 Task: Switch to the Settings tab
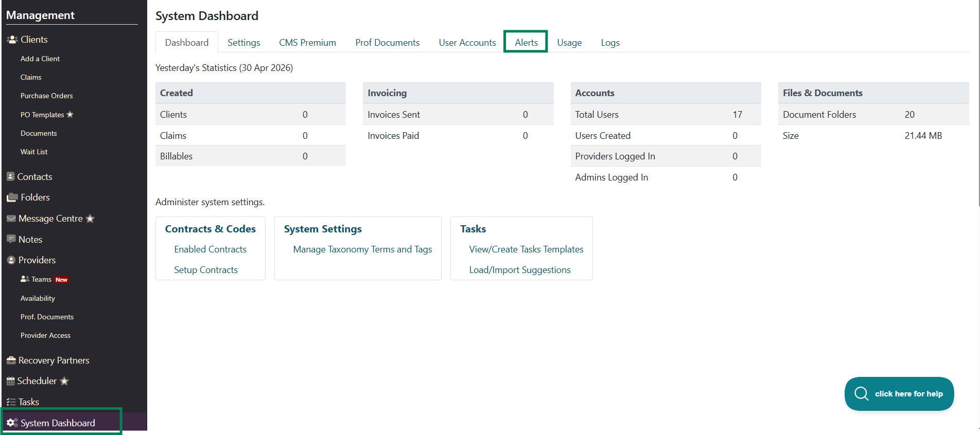[x=244, y=43]
